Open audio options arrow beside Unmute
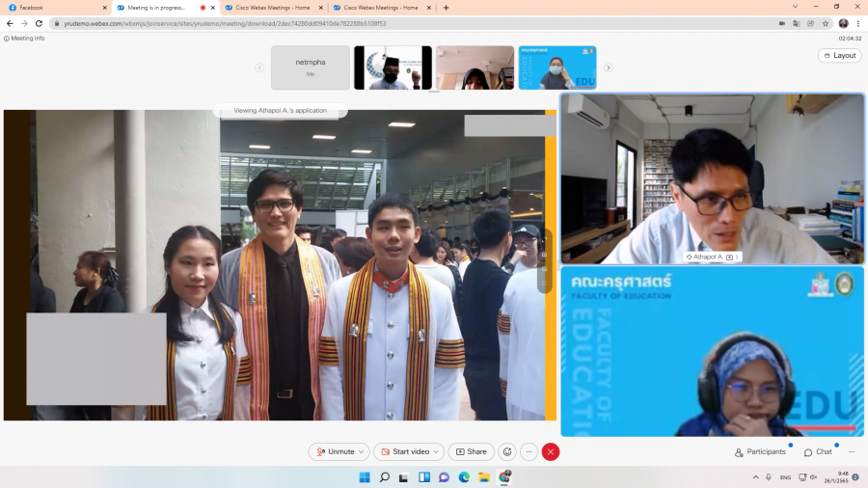Screen dimensions: 868x488 click(x=362, y=451)
